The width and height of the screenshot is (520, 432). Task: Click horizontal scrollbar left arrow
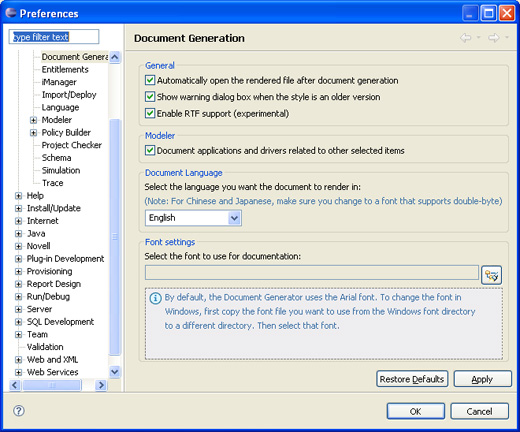pyautogui.click(x=15, y=385)
